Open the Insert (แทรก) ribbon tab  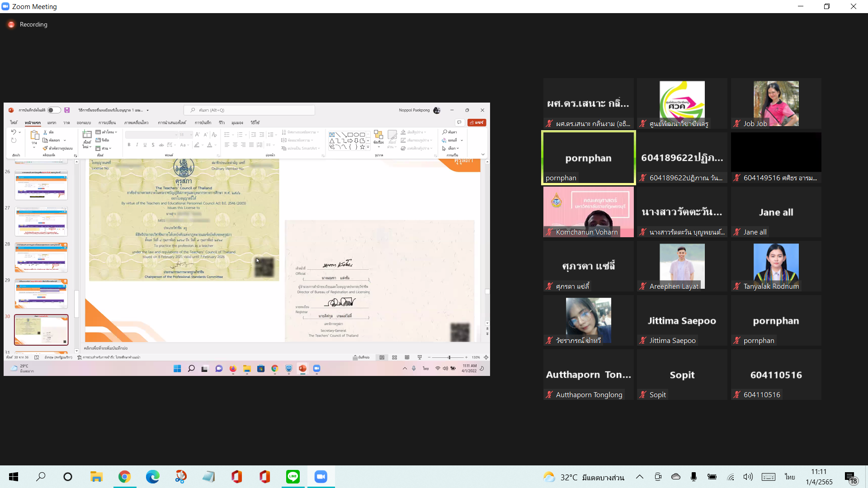pyautogui.click(x=52, y=123)
